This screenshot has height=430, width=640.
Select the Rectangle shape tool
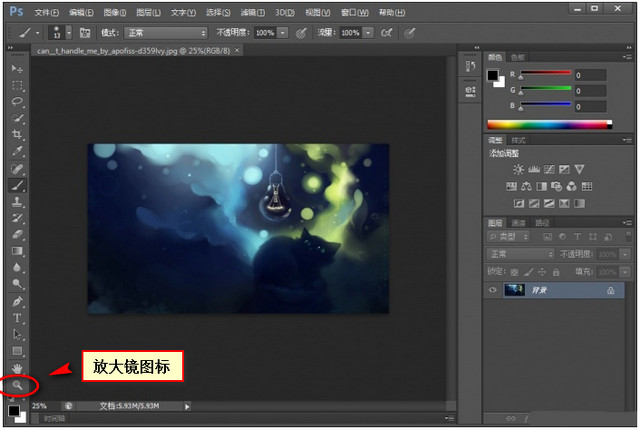pos(17,351)
